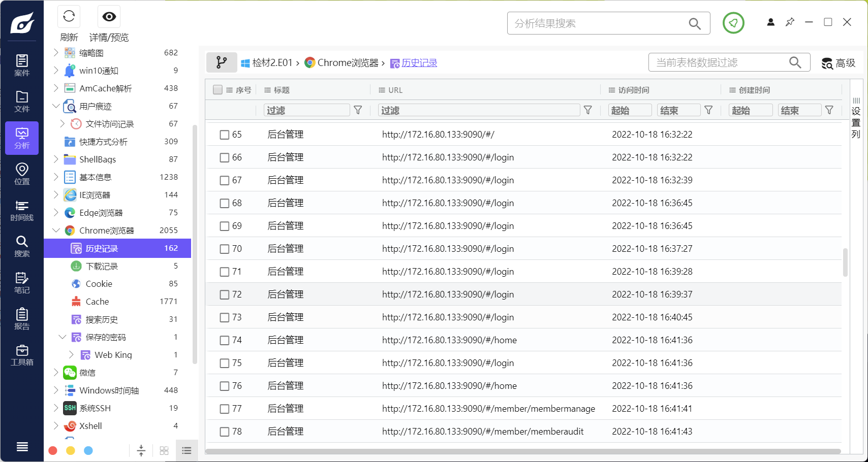This screenshot has width=868, height=462.
Task: Collapse the 保存的密码 tree node
Action: click(x=63, y=337)
